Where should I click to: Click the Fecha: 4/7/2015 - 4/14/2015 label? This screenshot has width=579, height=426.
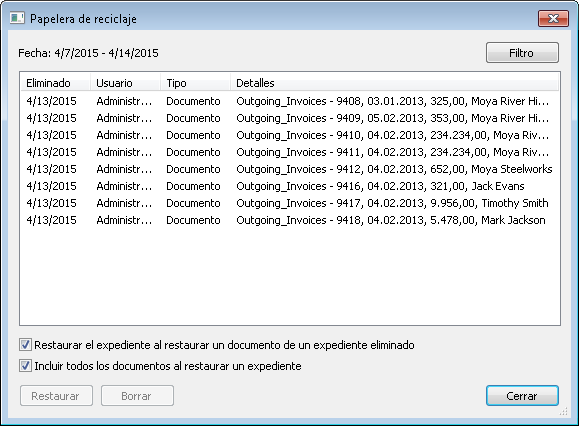pos(88,53)
